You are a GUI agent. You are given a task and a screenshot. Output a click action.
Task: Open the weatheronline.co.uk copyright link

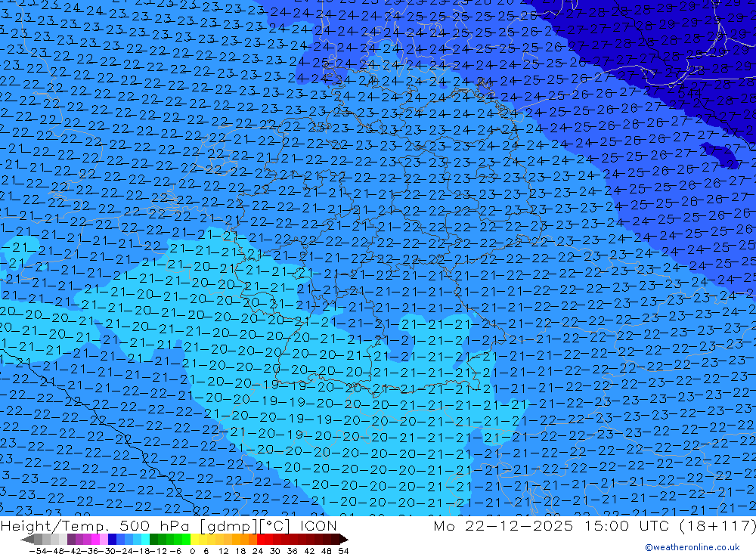[x=692, y=546]
